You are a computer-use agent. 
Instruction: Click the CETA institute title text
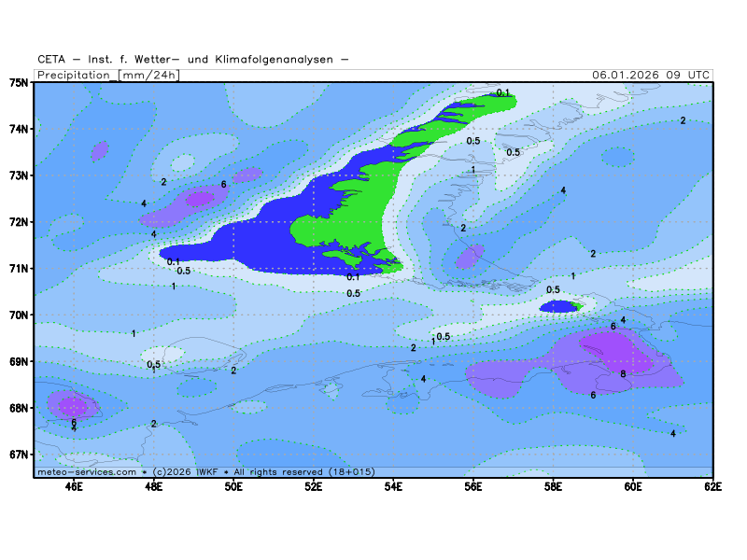click(x=193, y=59)
